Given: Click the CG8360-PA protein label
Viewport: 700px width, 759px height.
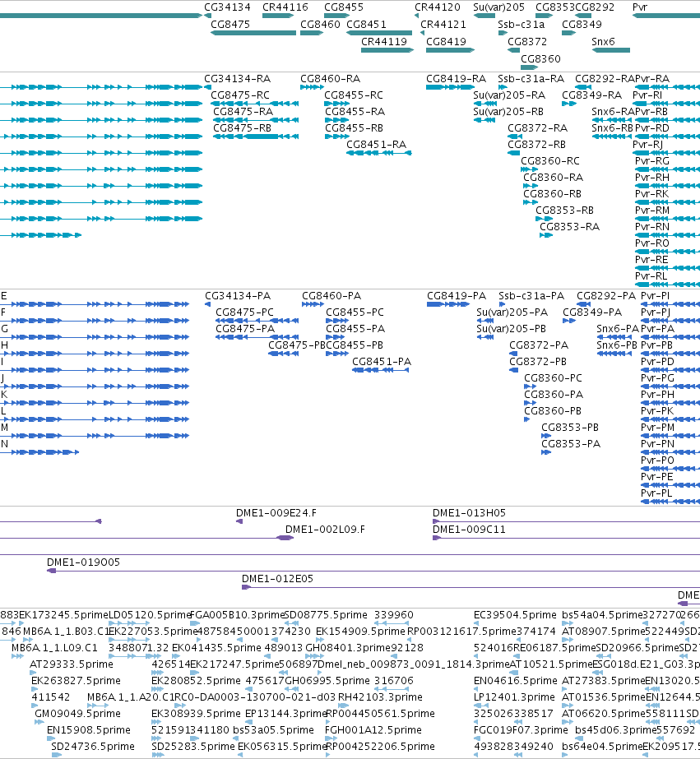Looking at the screenshot, I should tap(554, 395).
